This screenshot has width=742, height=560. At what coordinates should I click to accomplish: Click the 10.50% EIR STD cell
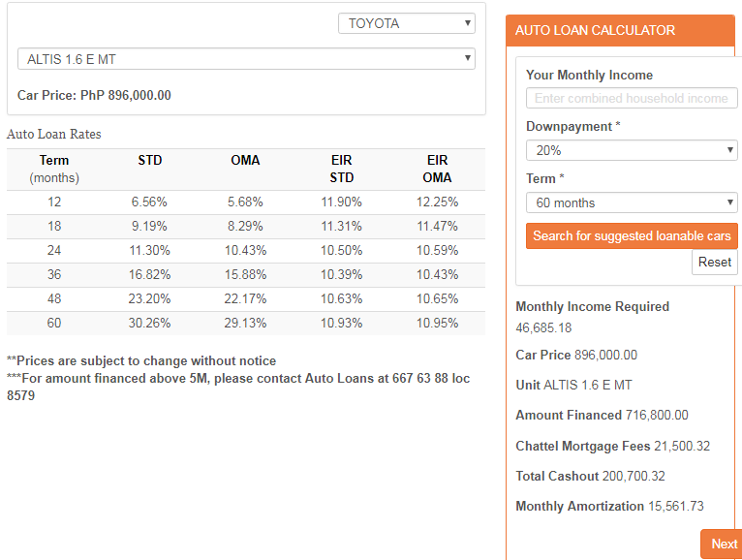point(341,250)
